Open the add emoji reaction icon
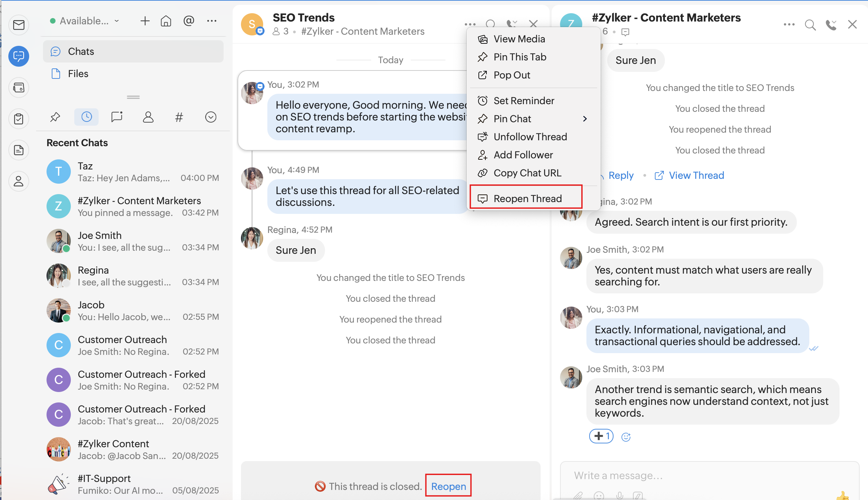This screenshot has width=868, height=500. pos(626,437)
